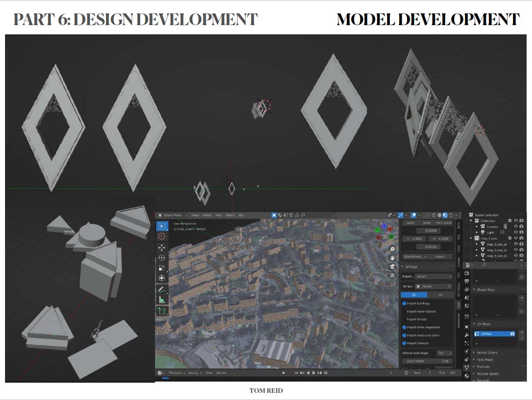Switch to 2D import mode tab
The height and width of the screenshot is (400, 532).
pyautogui.click(x=440, y=295)
